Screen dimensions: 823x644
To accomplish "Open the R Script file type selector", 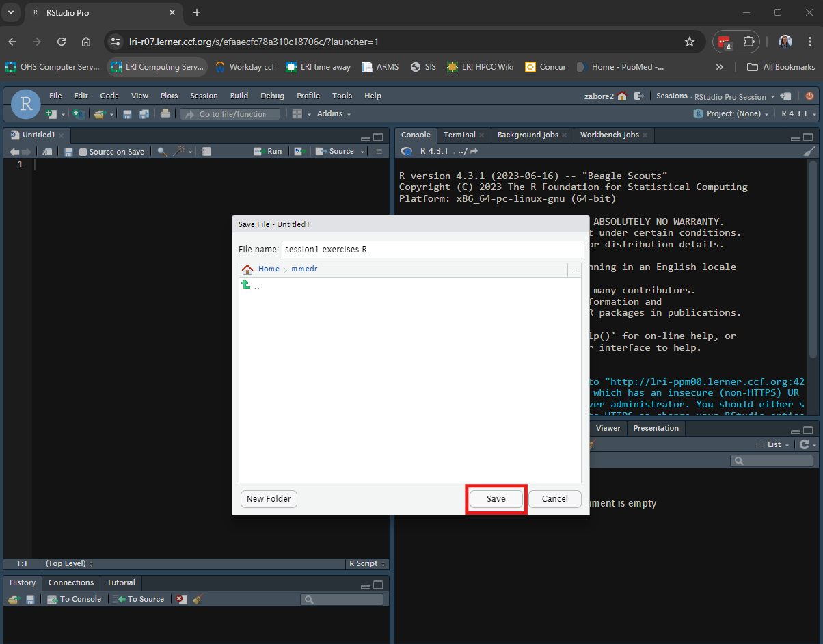I will click(x=367, y=564).
